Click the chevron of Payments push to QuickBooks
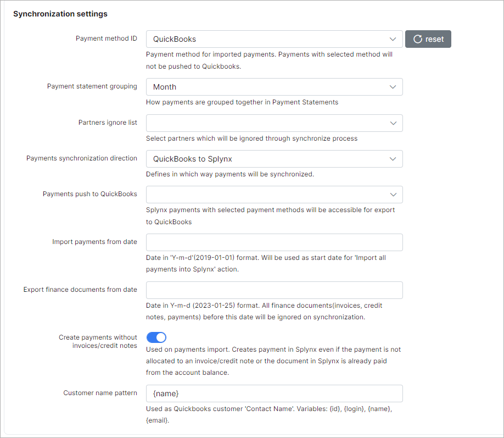 (392, 195)
